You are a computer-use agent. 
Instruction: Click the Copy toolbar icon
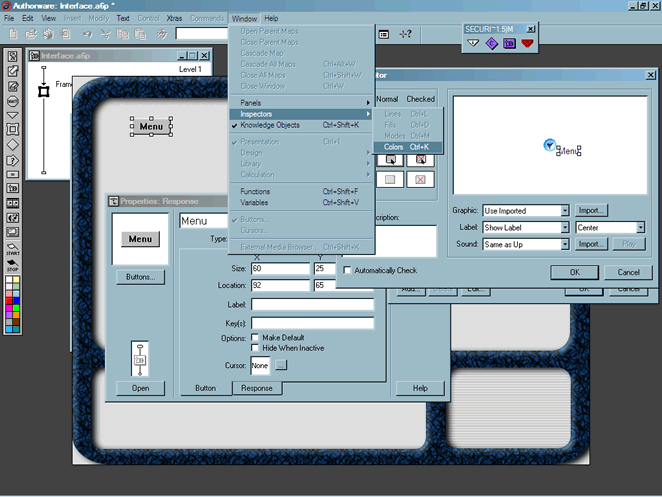[x=122, y=34]
